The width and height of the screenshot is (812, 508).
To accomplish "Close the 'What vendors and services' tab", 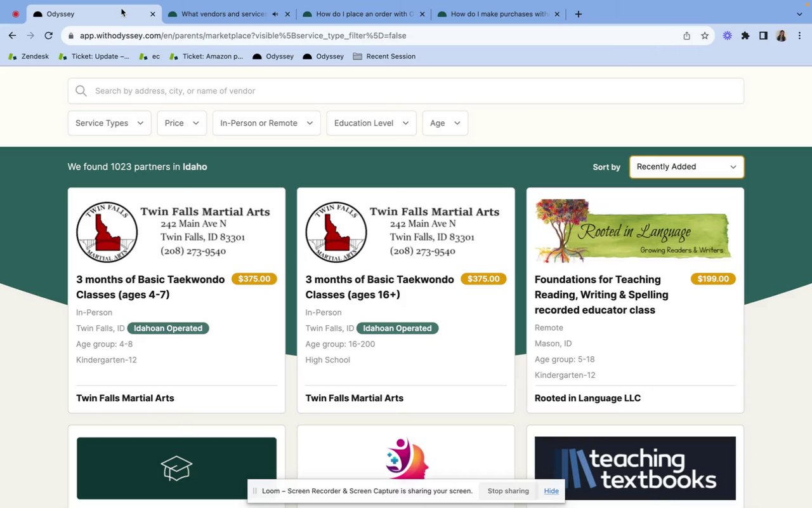I will click(287, 14).
